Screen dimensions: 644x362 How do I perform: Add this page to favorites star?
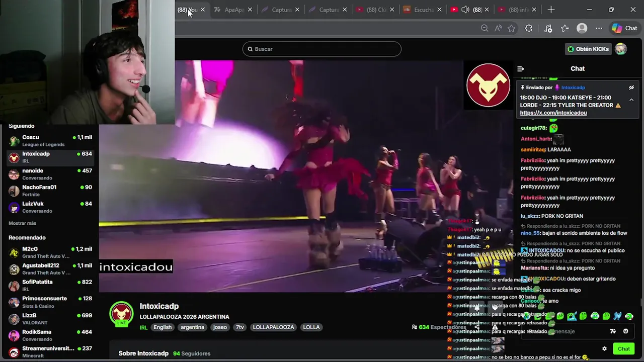(512, 29)
